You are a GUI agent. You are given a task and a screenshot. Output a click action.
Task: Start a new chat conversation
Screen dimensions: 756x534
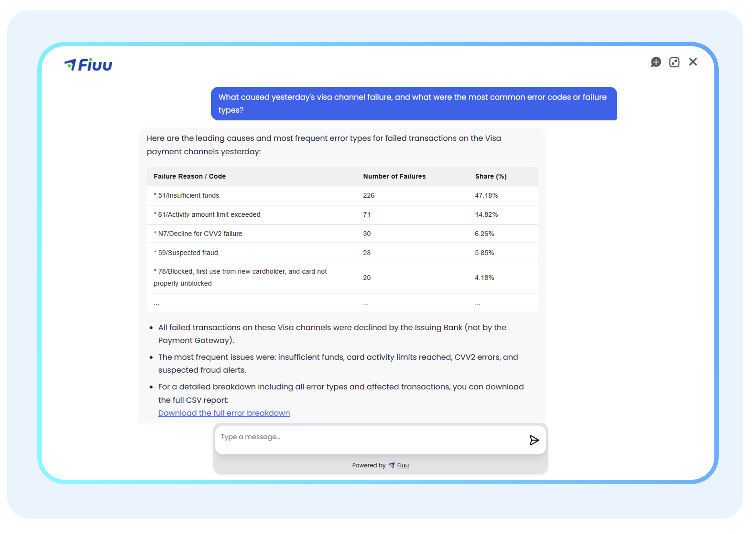656,62
